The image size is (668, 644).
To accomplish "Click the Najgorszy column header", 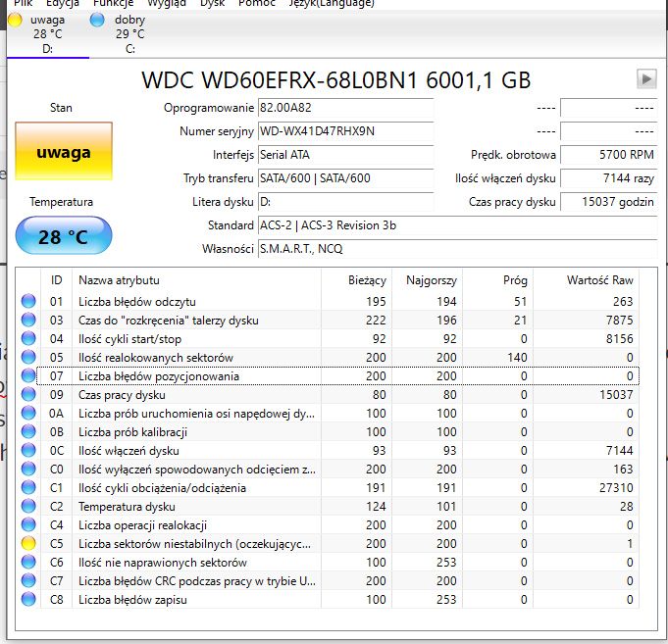I will [427, 280].
